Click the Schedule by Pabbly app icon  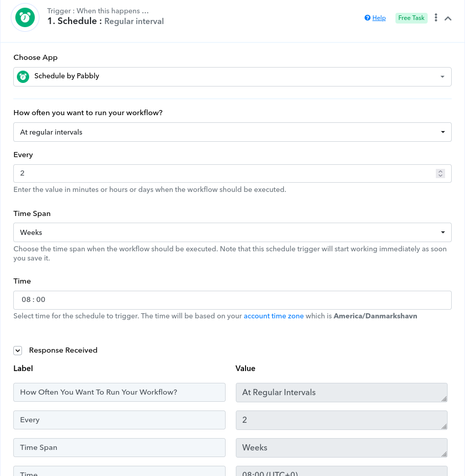23,76
